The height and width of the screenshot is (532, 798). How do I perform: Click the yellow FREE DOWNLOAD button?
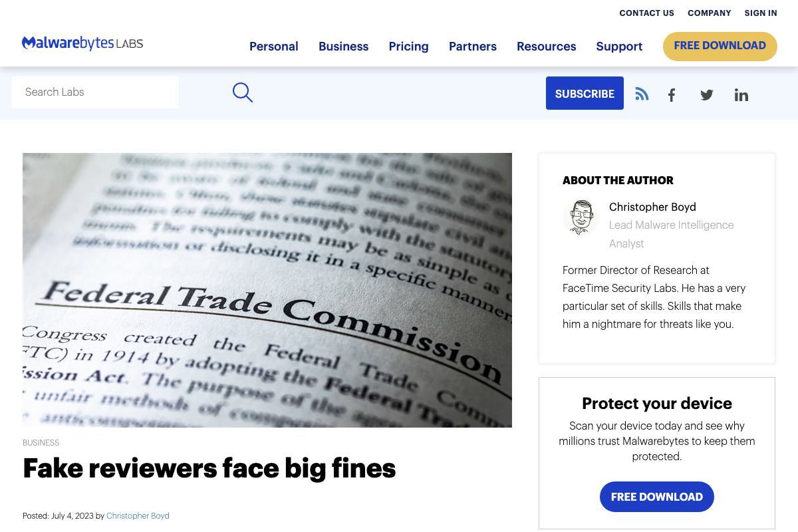(x=720, y=46)
